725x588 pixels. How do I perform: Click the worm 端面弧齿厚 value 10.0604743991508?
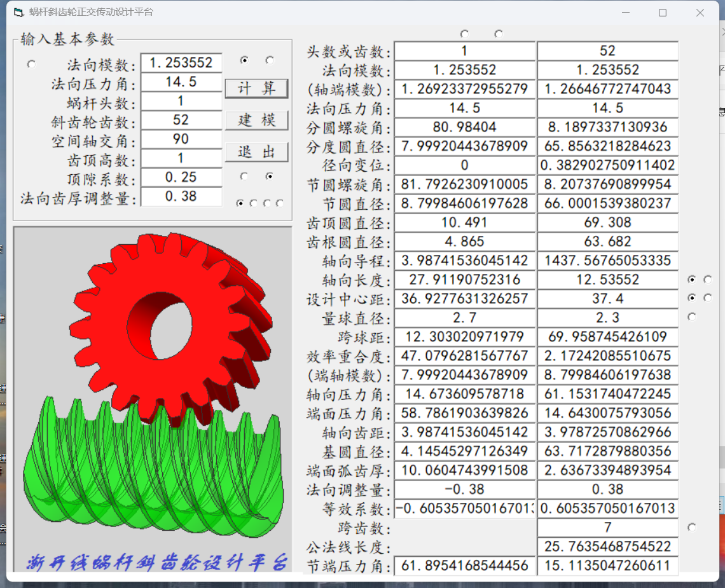(465, 470)
